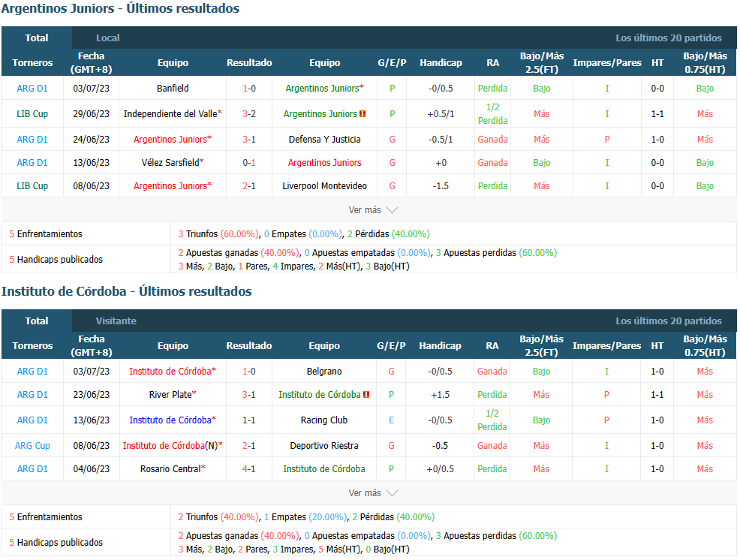Open the Total tab in Argentinos Juniors section
Image resolution: width=740 pixels, height=560 pixels.
click(36, 38)
